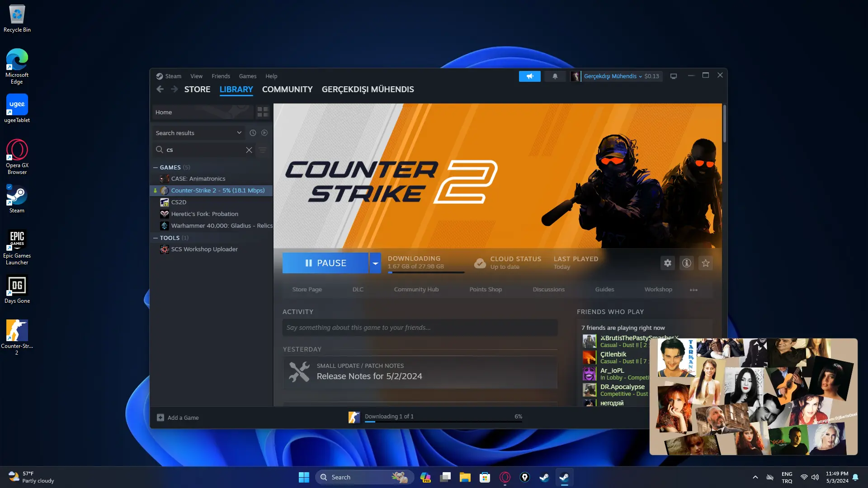Go to the COMMUNITY tab
The height and width of the screenshot is (488, 868).
[x=288, y=89]
